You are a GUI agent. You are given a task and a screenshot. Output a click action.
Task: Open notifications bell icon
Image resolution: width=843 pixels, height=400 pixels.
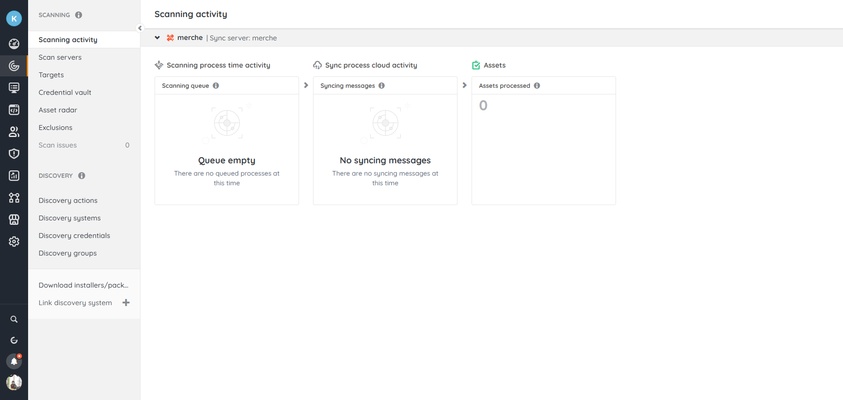pyautogui.click(x=14, y=361)
